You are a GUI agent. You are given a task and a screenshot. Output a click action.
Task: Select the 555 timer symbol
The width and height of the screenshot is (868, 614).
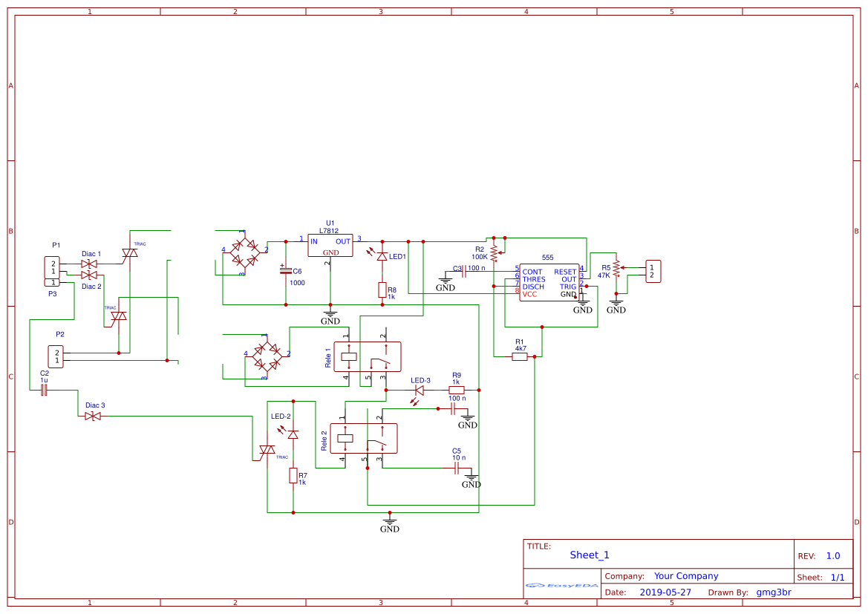click(549, 282)
